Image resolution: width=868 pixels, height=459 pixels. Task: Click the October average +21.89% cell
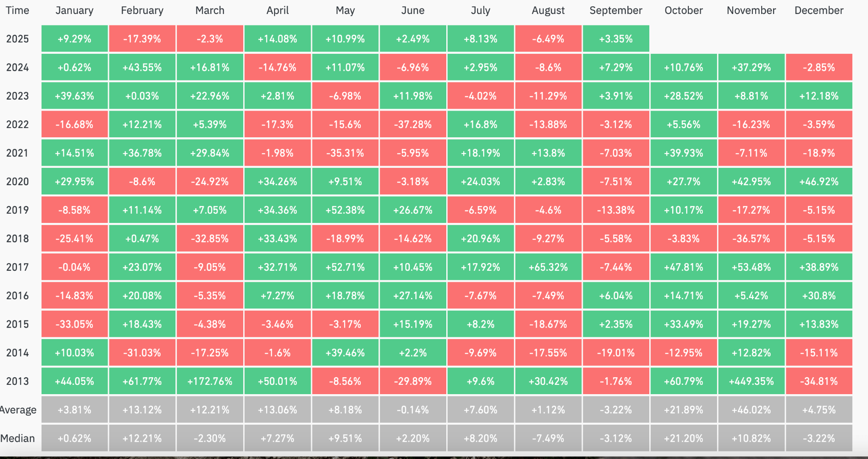coord(684,410)
